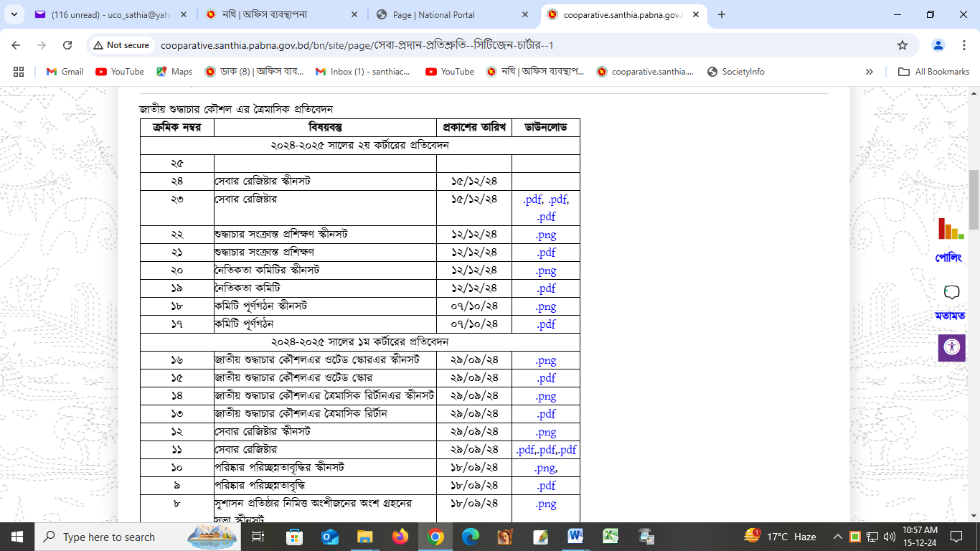Reload the current page
The height and width of the screenshot is (551, 980).
pyautogui.click(x=67, y=45)
